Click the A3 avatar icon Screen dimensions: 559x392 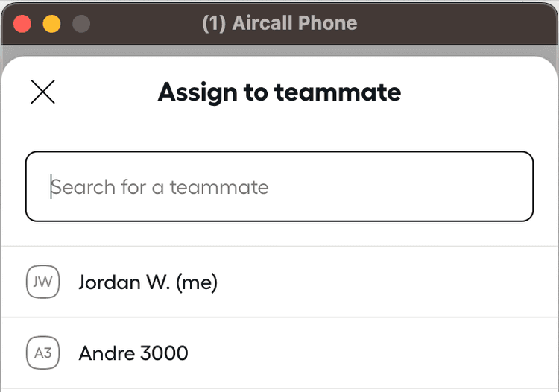coord(42,353)
